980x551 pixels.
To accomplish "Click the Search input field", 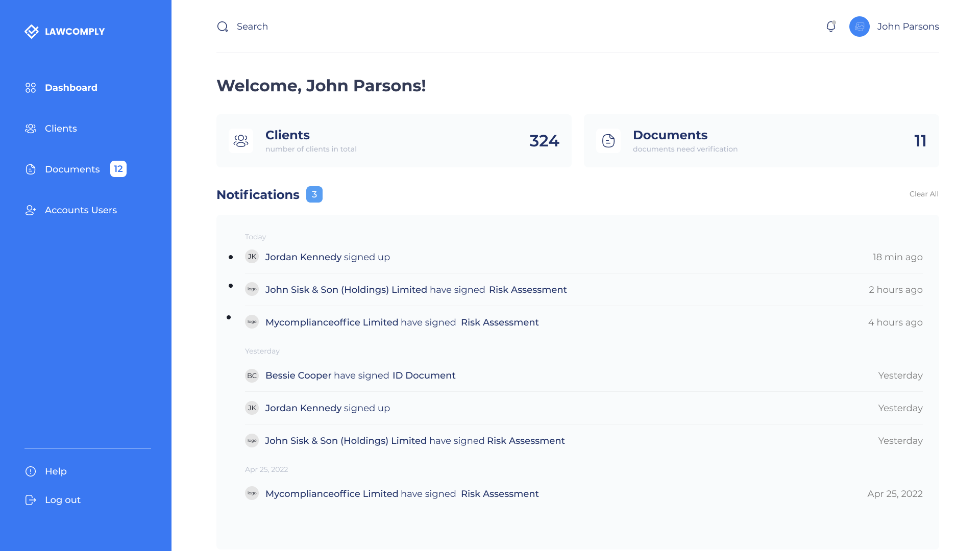I will [252, 27].
